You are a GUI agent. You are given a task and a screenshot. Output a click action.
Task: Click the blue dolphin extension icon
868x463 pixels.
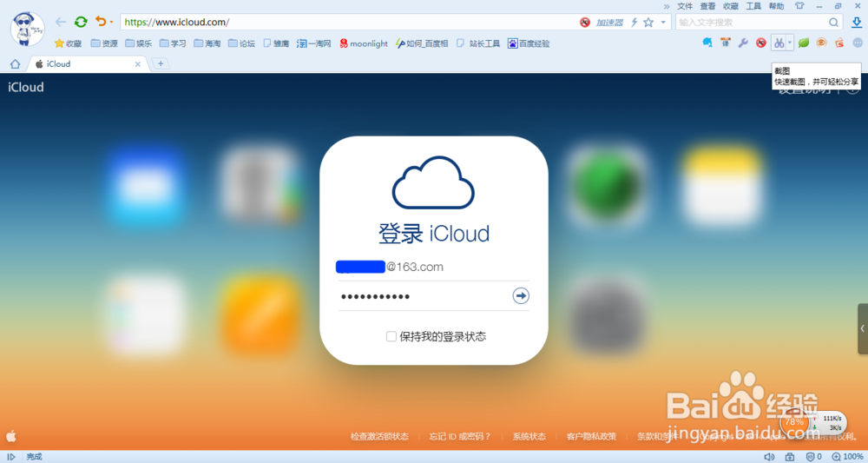(707, 43)
